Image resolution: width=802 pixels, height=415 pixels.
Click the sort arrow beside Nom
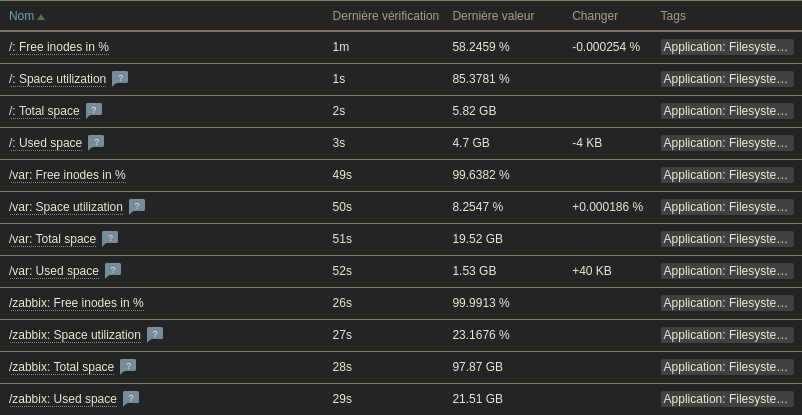pyautogui.click(x=41, y=17)
